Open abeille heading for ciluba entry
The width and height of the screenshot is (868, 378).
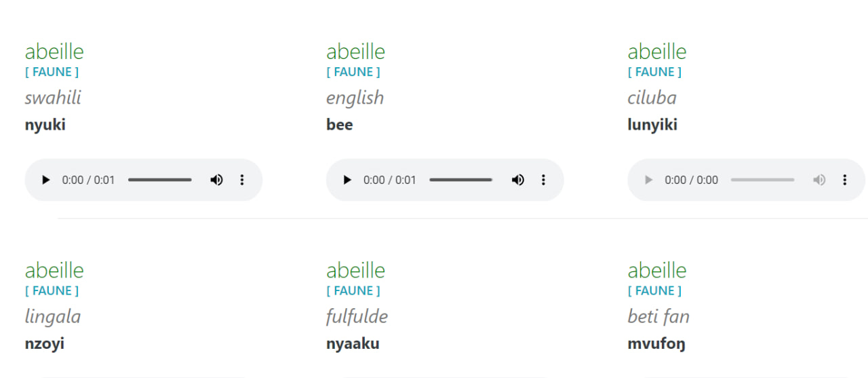[657, 52]
